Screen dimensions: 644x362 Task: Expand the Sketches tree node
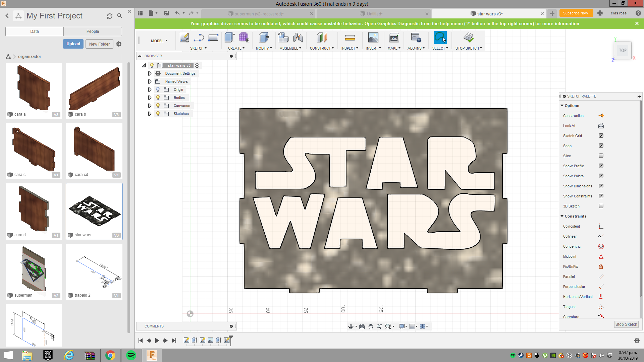tap(150, 114)
